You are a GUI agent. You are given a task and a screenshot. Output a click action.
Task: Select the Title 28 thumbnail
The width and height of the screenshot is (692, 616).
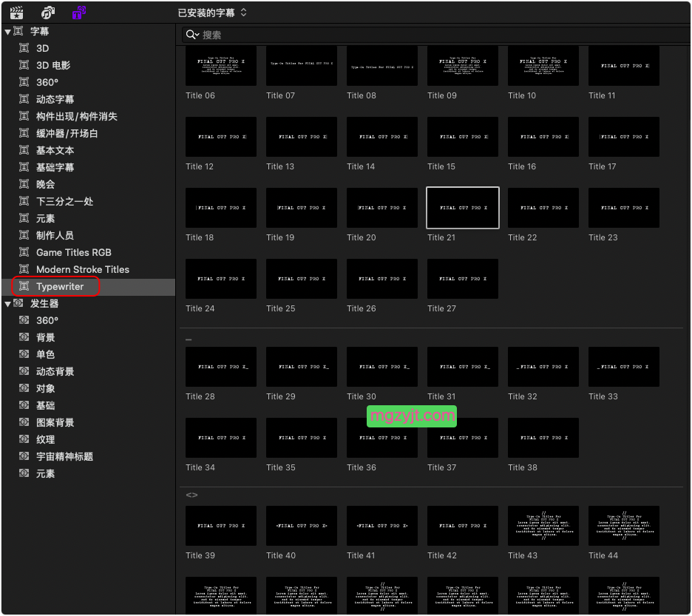[220, 367]
